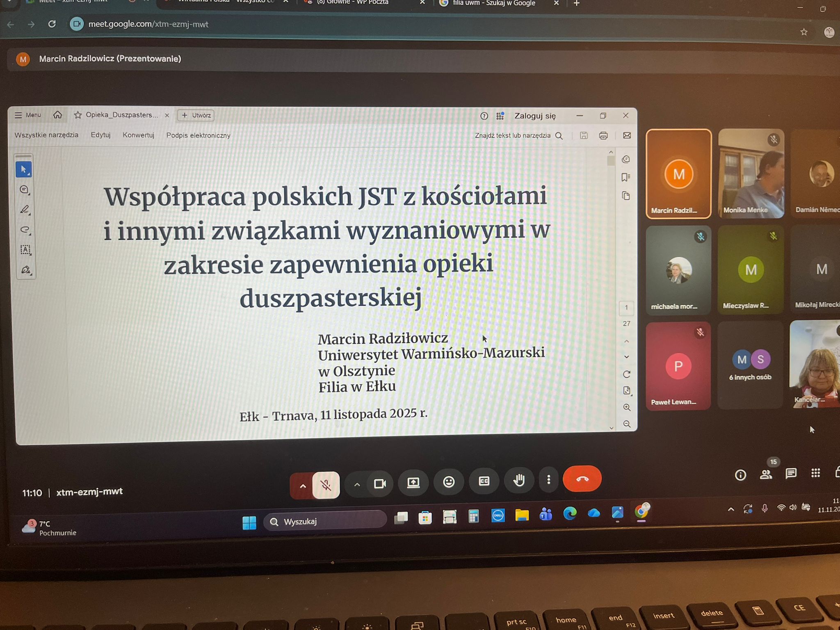Toggle the camera on or off

(x=380, y=484)
